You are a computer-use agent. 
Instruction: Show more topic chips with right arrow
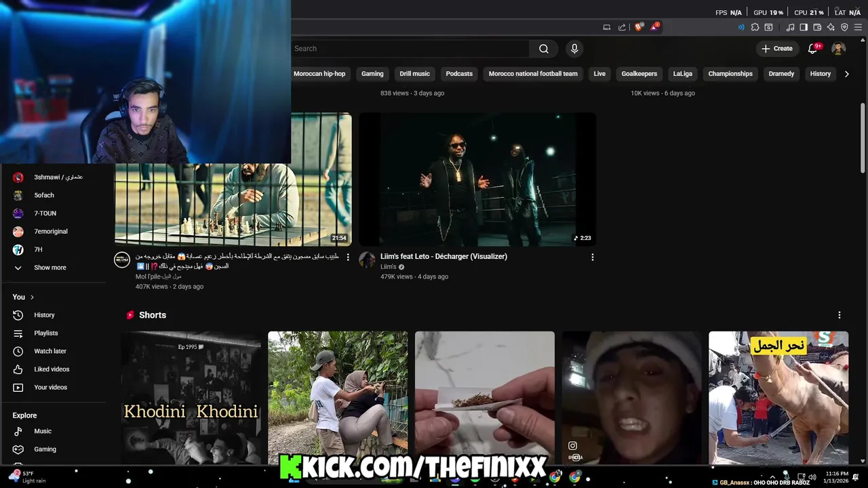click(846, 74)
